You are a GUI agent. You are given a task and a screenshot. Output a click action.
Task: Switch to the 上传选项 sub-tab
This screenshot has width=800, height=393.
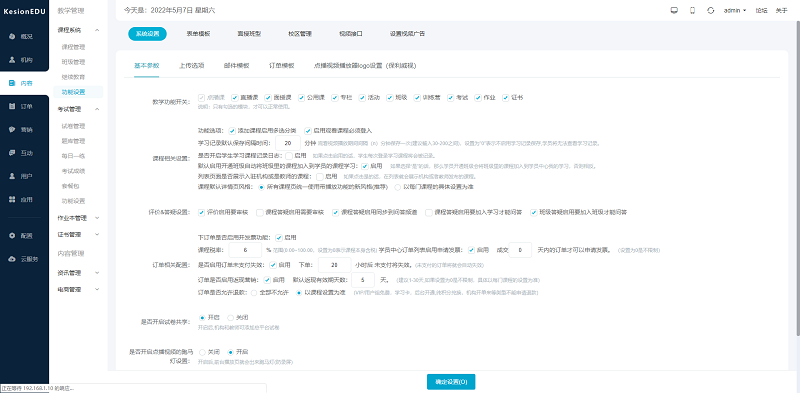pyautogui.click(x=191, y=65)
